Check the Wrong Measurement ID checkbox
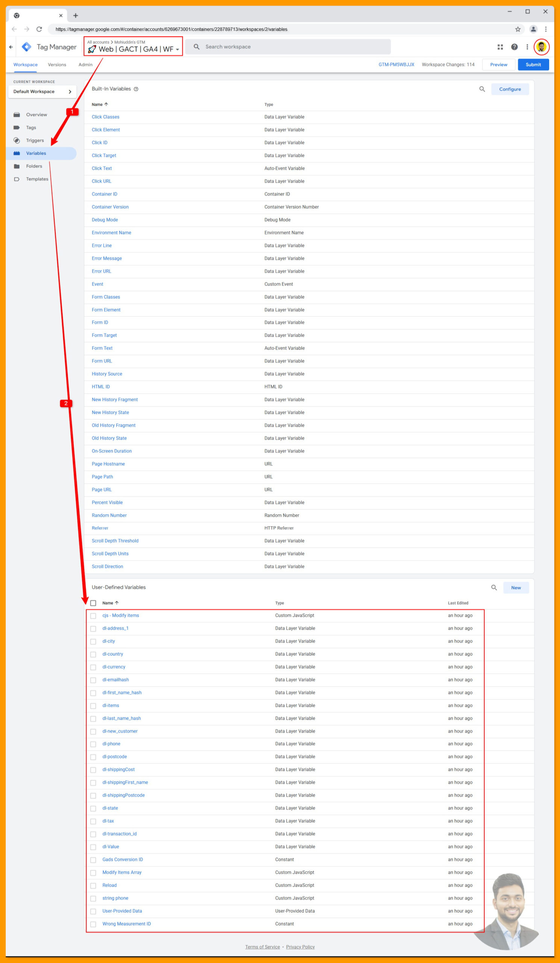The width and height of the screenshot is (560, 963). [93, 924]
